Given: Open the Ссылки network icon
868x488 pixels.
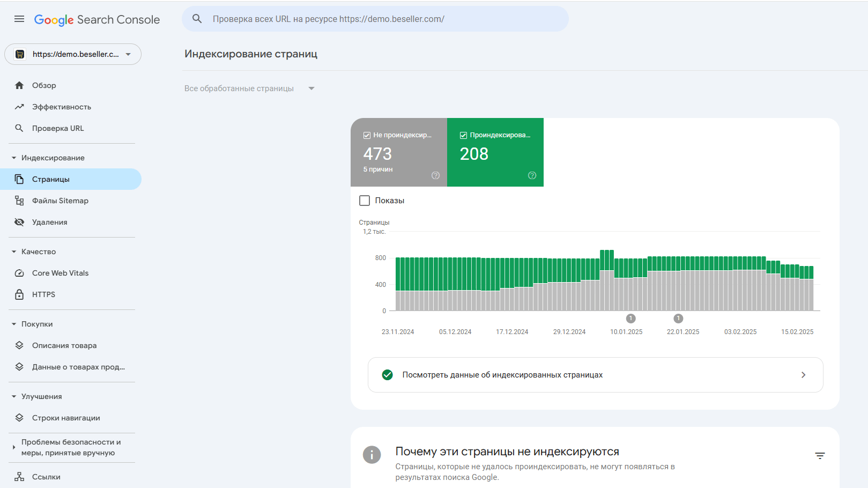Looking at the screenshot, I should coord(19,477).
